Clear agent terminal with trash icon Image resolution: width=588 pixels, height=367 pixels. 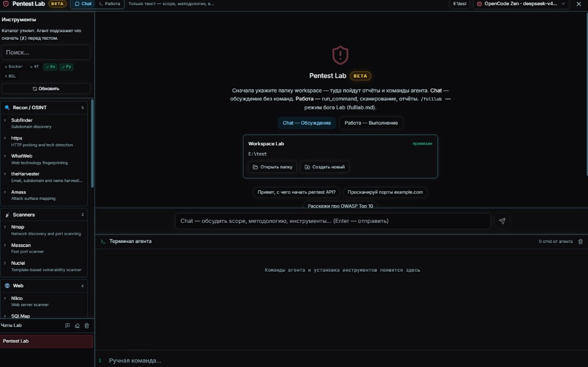click(581, 242)
